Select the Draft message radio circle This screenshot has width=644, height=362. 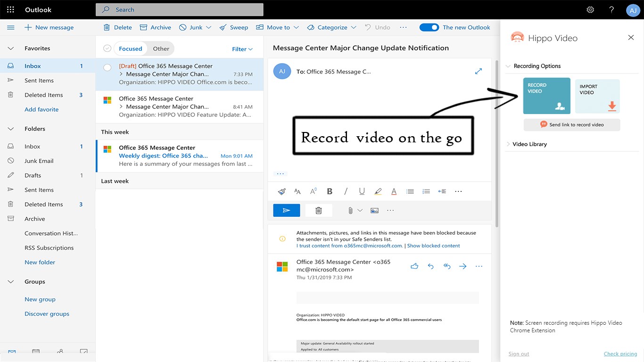(107, 67)
